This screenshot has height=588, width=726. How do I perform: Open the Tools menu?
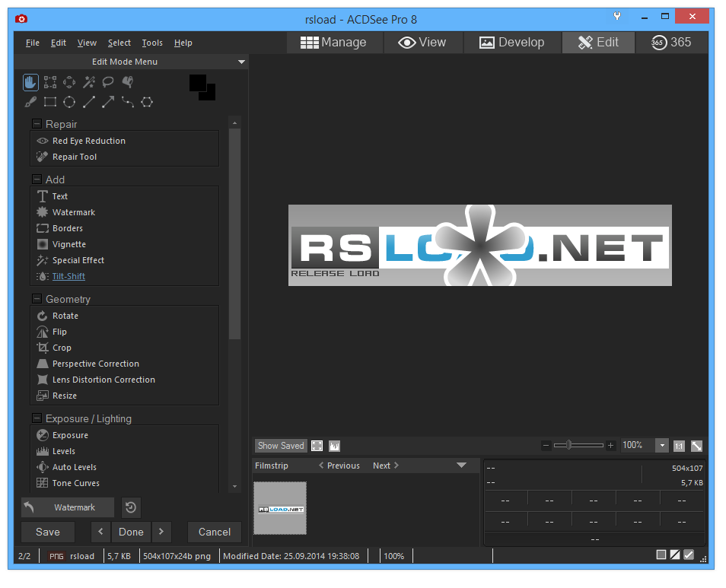pos(152,43)
